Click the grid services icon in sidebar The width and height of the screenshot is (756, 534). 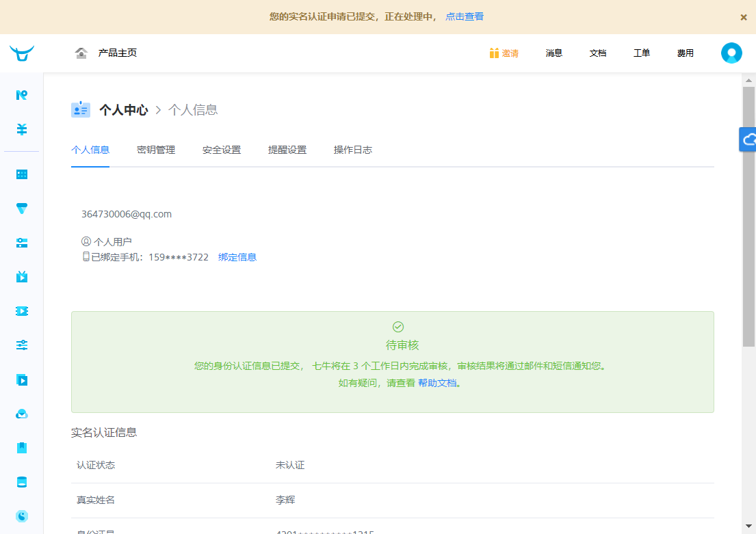point(21,174)
